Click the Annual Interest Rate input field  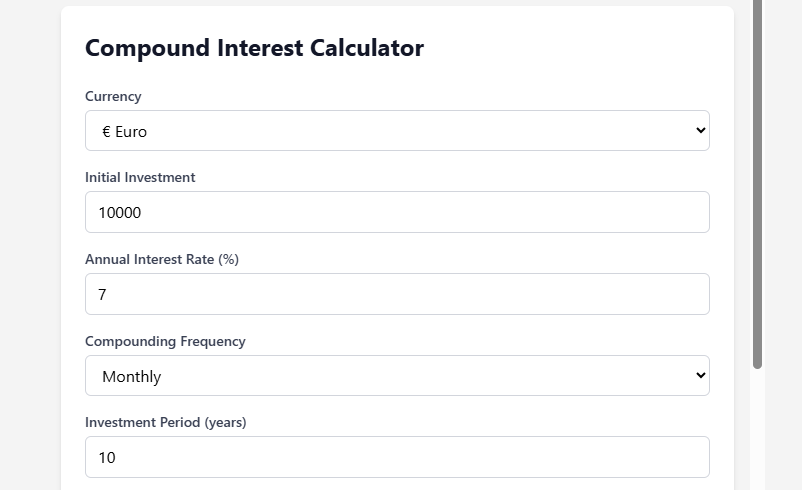coord(397,294)
